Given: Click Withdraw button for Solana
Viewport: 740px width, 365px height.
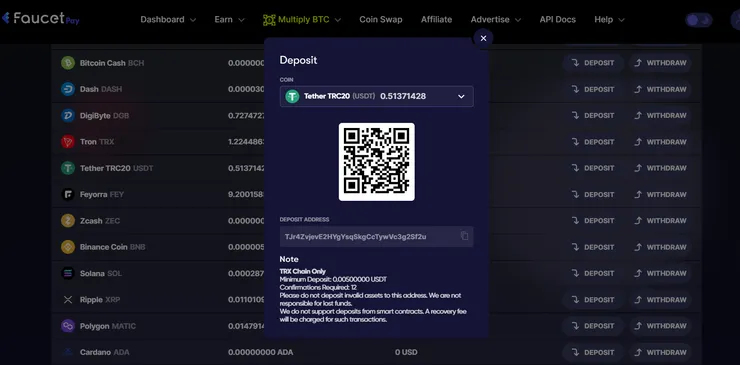Looking at the screenshot, I should pos(660,273).
